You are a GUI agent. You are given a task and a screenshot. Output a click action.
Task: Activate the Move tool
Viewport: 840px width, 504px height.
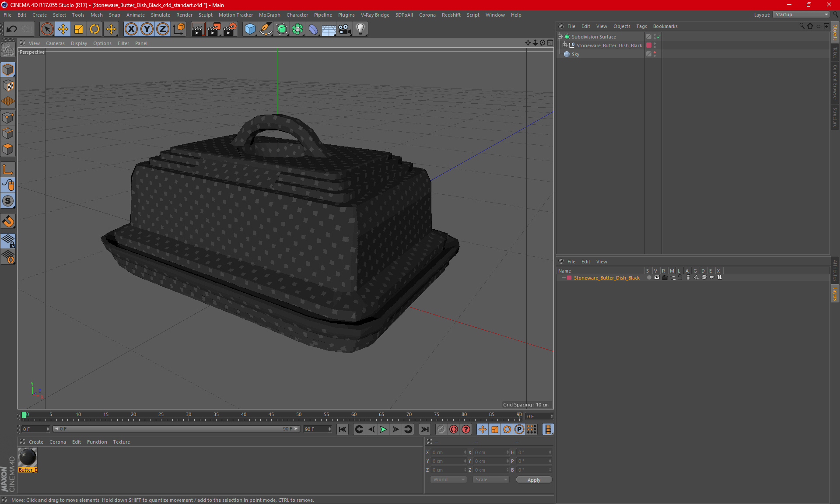click(x=63, y=29)
